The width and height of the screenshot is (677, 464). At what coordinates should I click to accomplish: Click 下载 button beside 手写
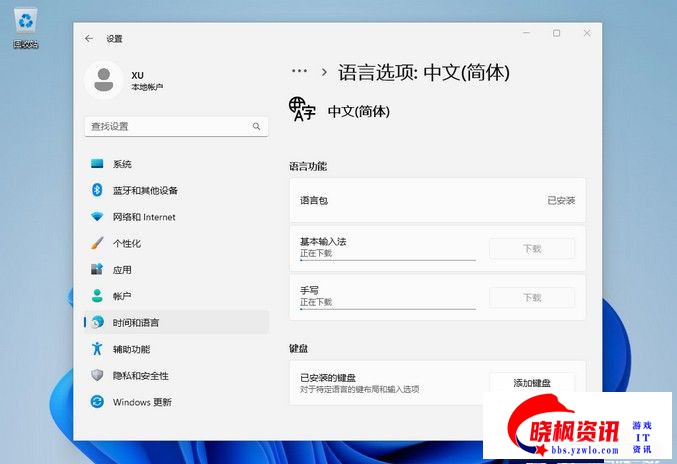point(531,297)
